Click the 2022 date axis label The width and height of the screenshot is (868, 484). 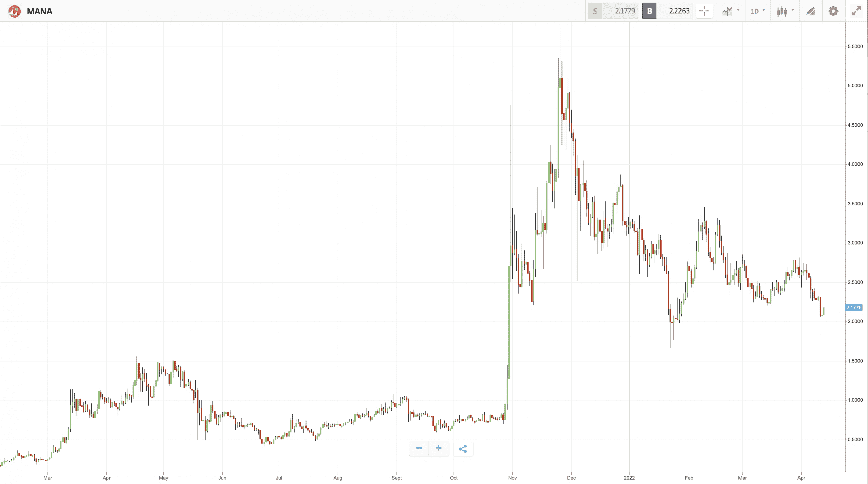pos(629,478)
